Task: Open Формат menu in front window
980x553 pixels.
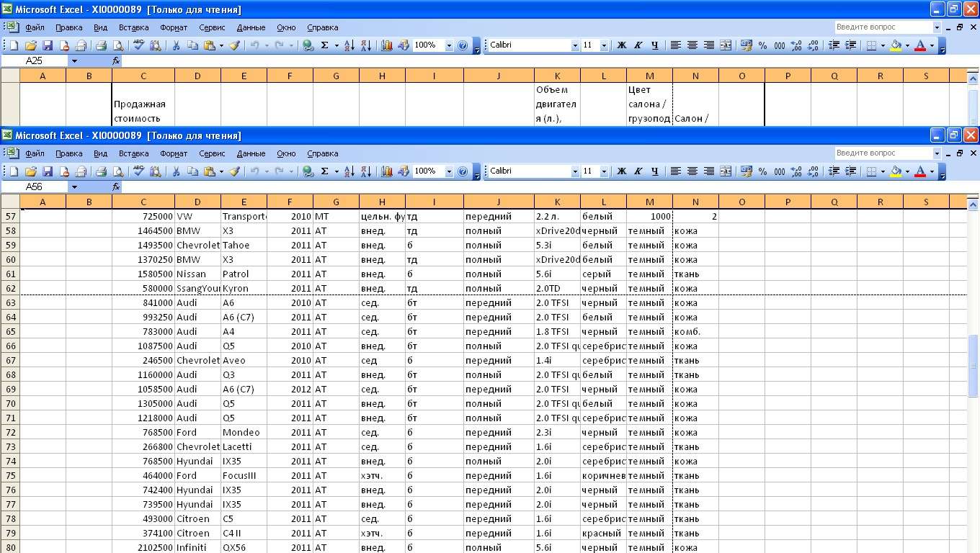Action: click(174, 153)
